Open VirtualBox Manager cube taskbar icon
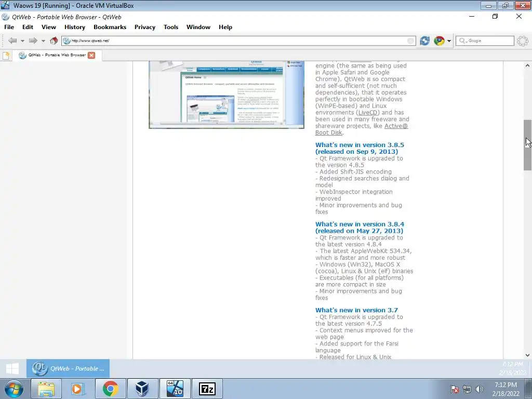 (x=142, y=389)
